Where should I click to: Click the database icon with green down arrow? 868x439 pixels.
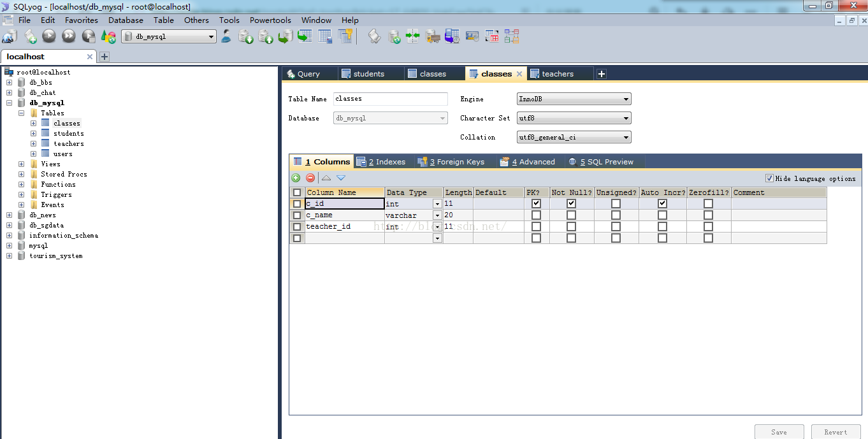[x=246, y=36]
